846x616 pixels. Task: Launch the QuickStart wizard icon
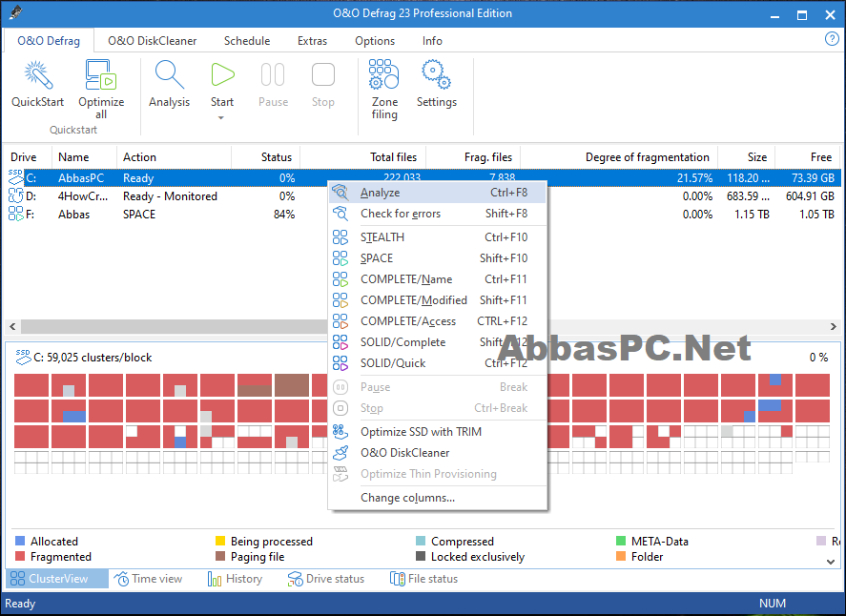point(38,74)
